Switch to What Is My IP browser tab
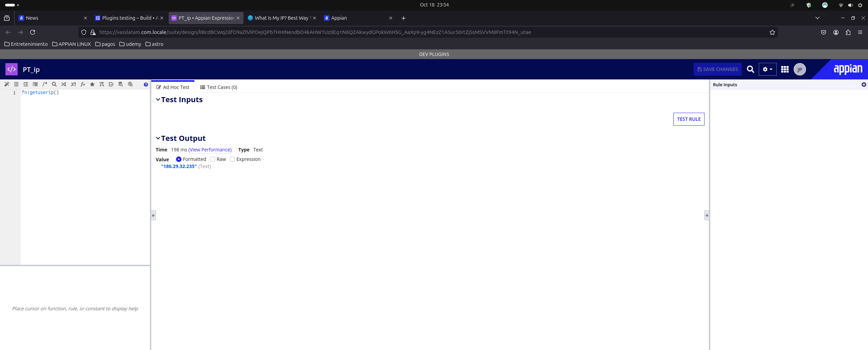 pyautogui.click(x=282, y=18)
